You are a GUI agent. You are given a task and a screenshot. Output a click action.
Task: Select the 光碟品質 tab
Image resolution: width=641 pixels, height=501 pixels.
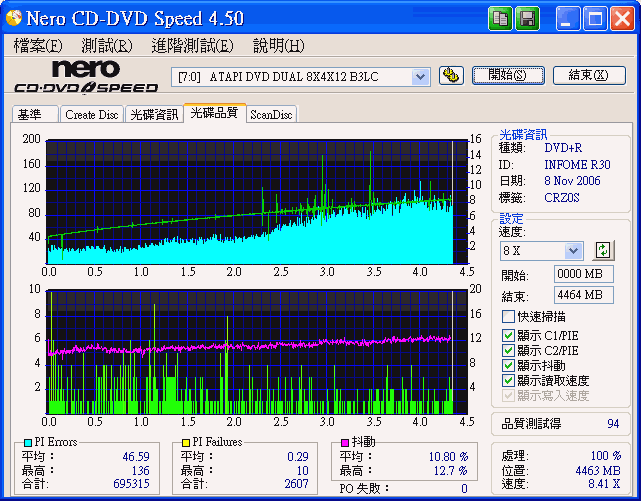point(215,113)
